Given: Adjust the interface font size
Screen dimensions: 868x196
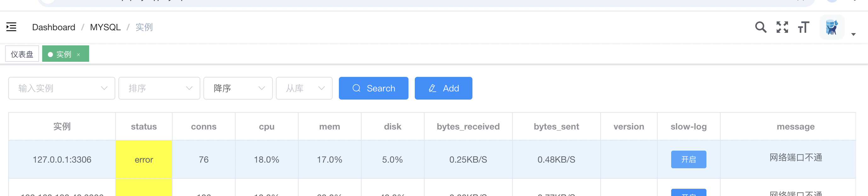Looking at the screenshot, I should [x=804, y=27].
